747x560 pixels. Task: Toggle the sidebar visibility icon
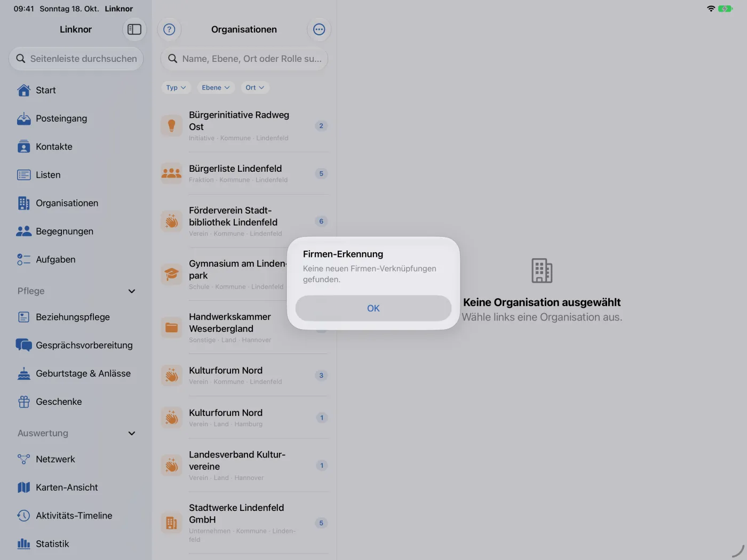click(134, 29)
